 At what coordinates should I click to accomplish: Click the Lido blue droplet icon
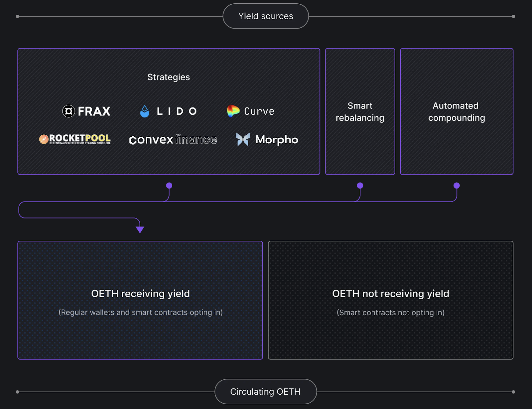pyautogui.click(x=145, y=111)
